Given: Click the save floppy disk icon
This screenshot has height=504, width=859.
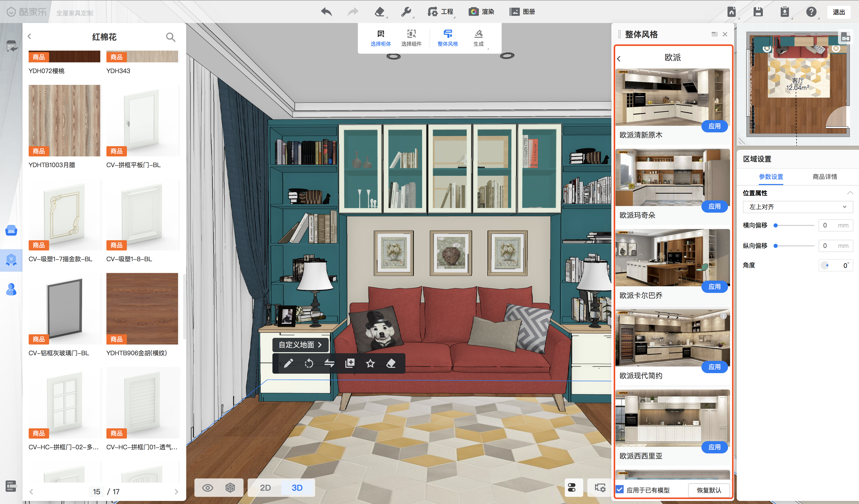Looking at the screenshot, I should 758,12.
